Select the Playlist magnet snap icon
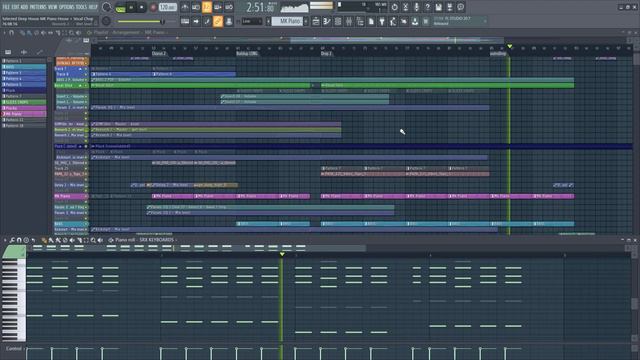Viewport: 640px width, 360px height. click(11, 33)
